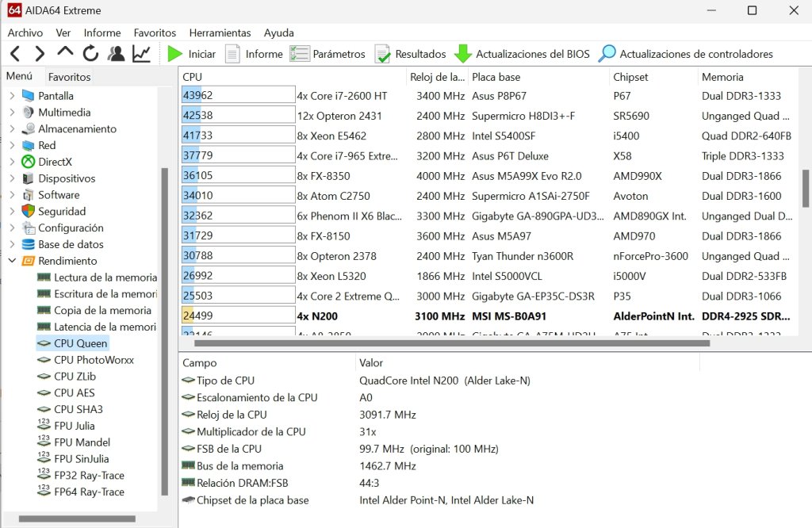812x528 pixels.
Task: Expand the Almacenamiento tree node
Action: (x=12, y=129)
